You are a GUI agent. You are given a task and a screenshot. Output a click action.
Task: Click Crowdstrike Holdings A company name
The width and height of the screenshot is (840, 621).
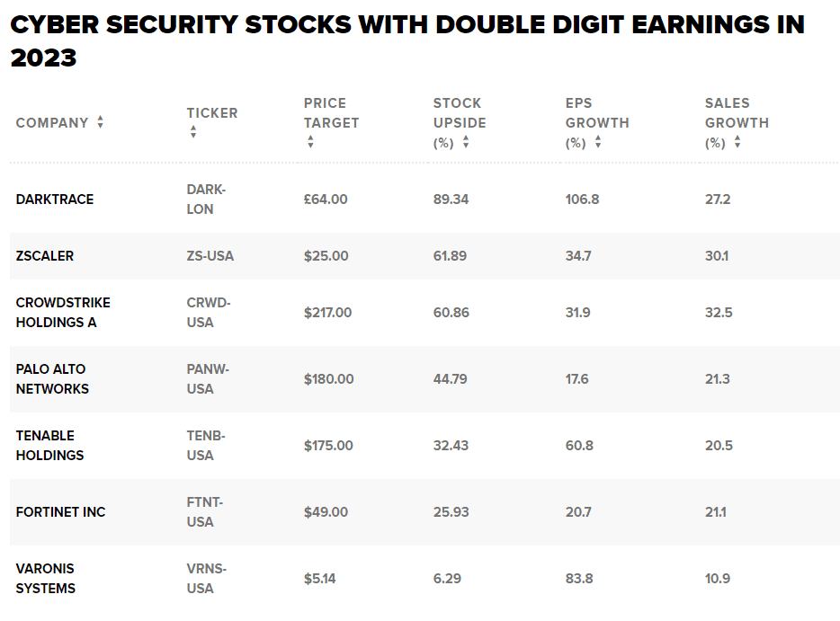(63, 313)
